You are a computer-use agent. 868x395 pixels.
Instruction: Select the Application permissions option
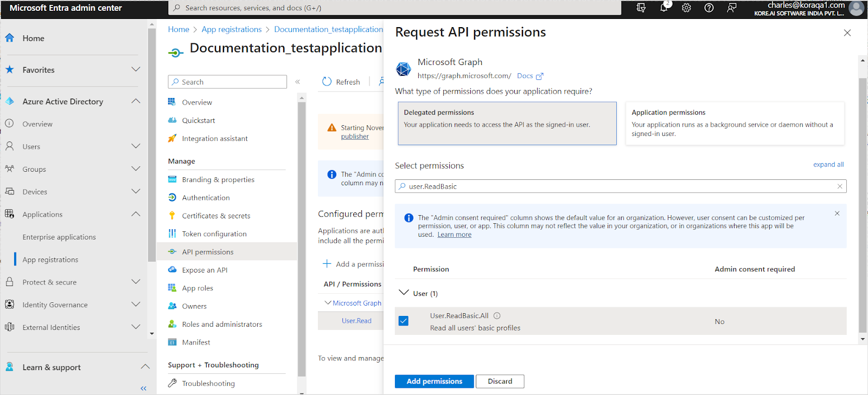click(735, 124)
